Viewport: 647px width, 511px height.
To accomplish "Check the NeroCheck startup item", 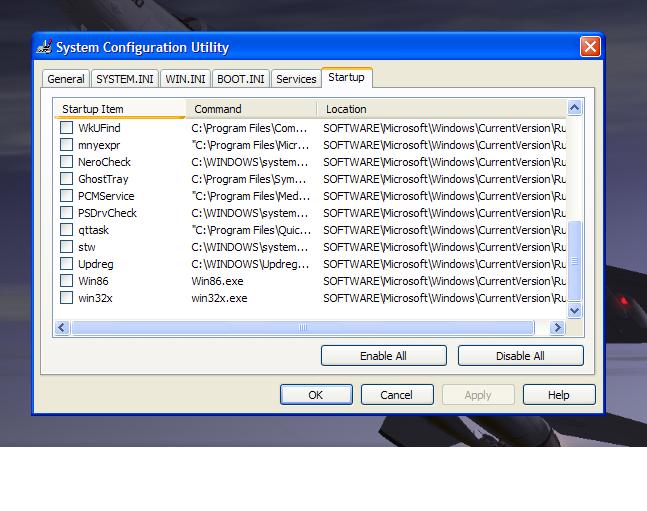I will 66,162.
